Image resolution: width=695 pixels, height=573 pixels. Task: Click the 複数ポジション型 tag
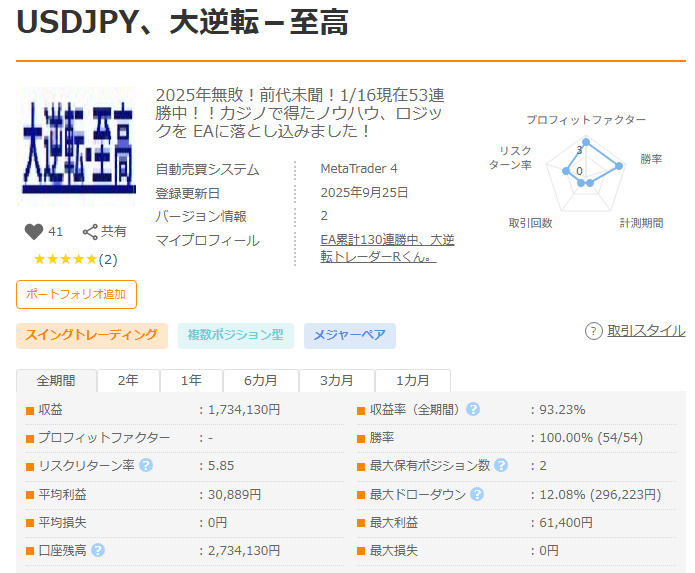[236, 335]
